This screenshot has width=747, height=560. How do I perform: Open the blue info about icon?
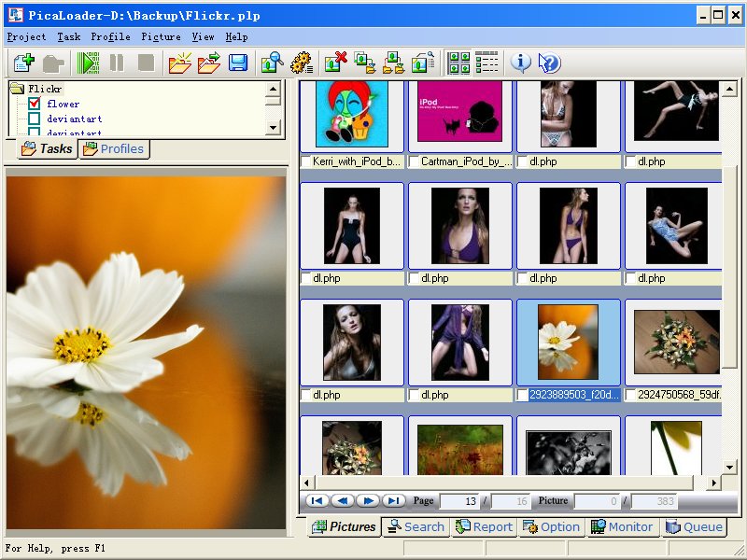[521, 63]
